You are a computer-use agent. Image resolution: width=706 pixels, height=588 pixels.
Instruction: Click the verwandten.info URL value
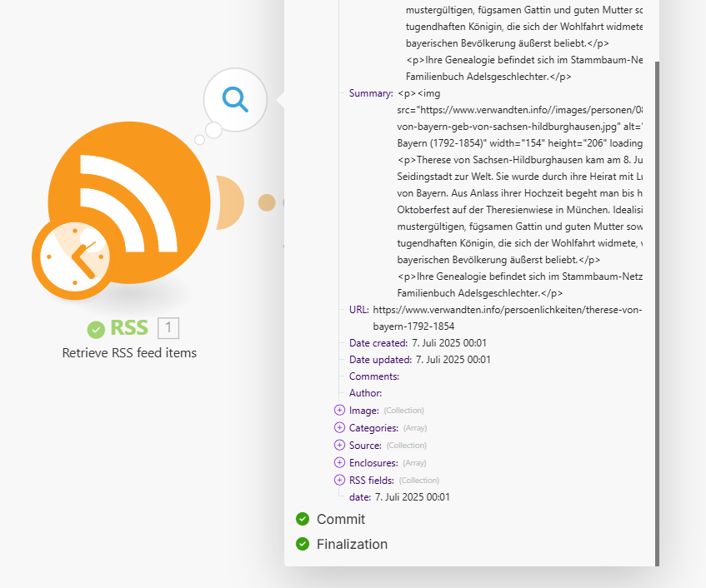(508, 318)
